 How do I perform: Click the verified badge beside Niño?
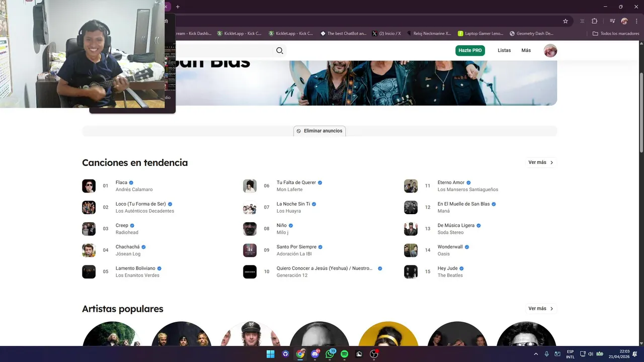click(x=291, y=226)
